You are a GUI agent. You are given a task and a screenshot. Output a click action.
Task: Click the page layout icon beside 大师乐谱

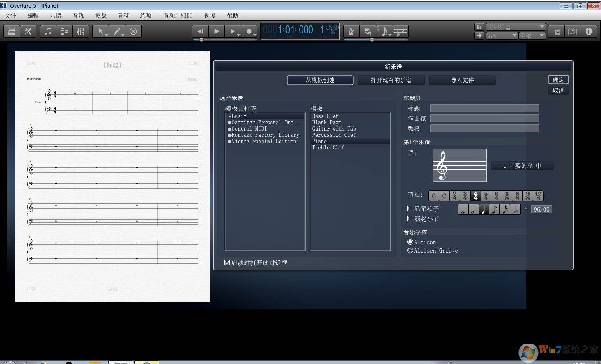(479, 27)
